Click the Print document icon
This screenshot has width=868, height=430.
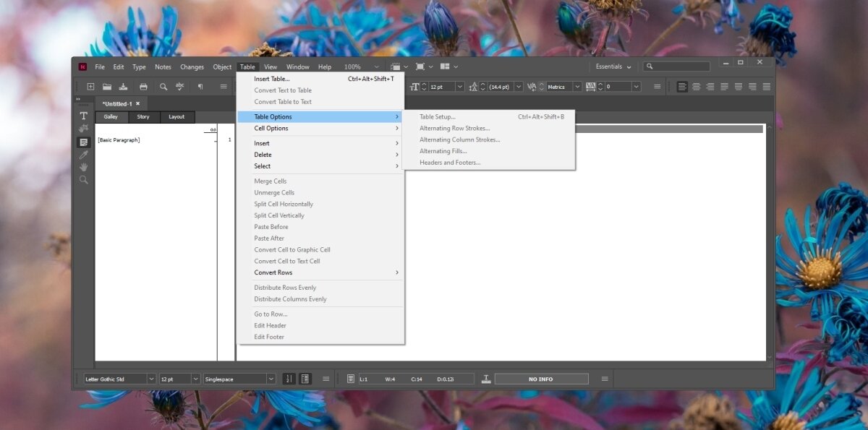[143, 87]
